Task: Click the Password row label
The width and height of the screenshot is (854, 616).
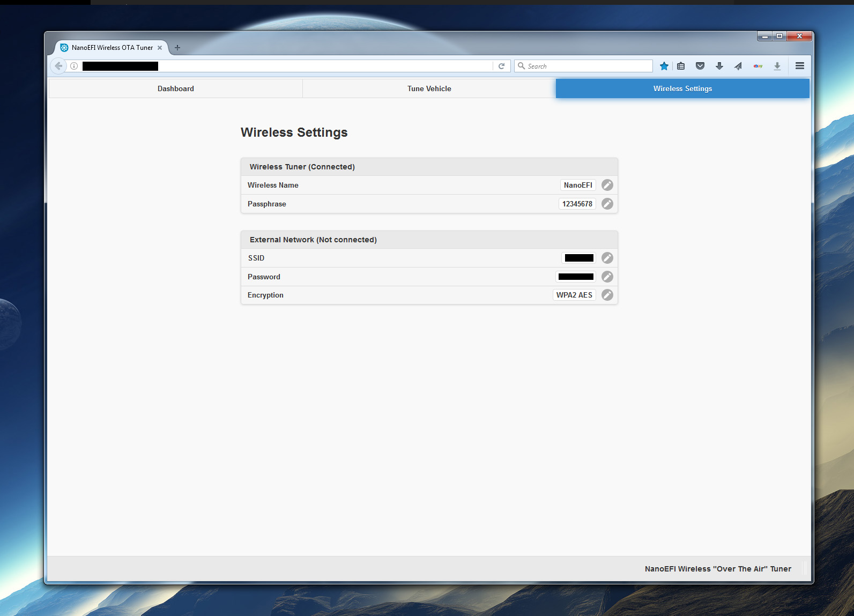Action: click(x=264, y=277)
